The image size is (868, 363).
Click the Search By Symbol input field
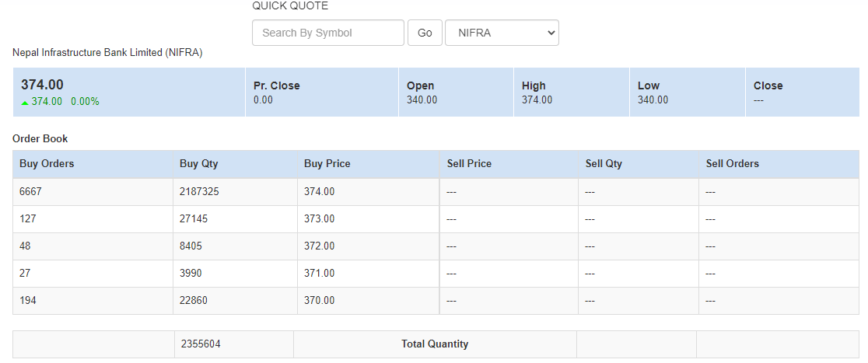[x=327, y=33]
